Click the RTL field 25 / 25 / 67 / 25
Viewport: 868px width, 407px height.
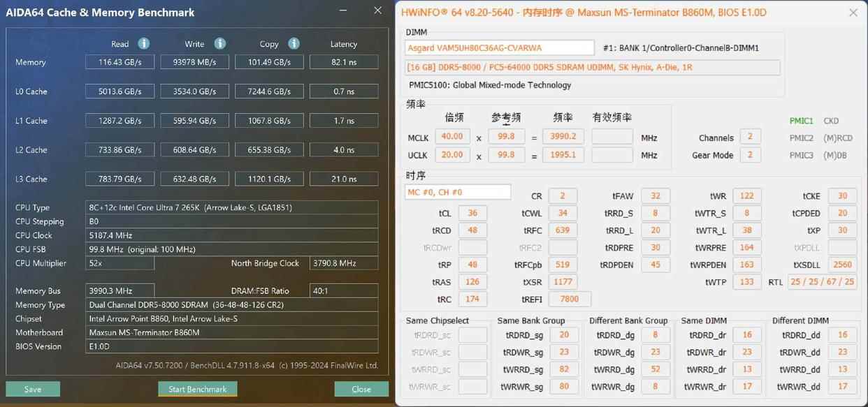(x=821, y=281)
